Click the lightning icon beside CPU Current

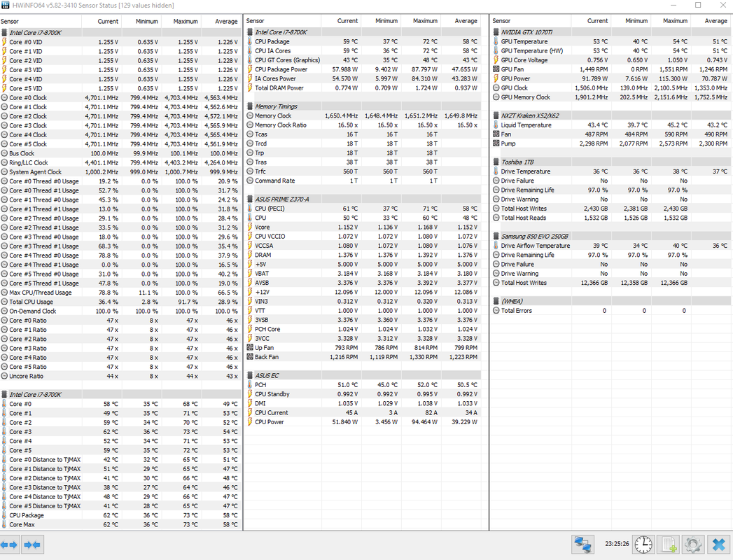click(250, 413)
